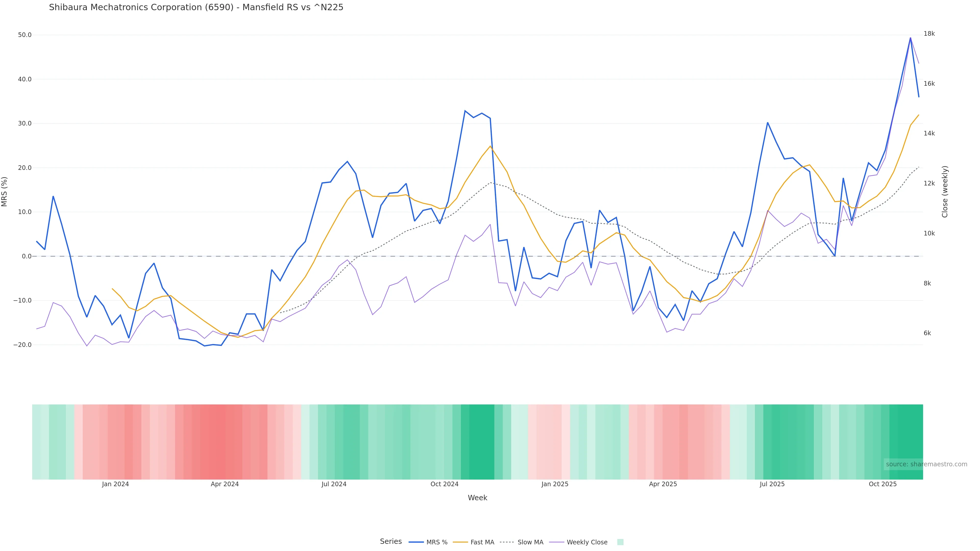This screenshot has height=551, width=980.
Task: Click the green heatmap legend swatch
Action: [620, 542]
